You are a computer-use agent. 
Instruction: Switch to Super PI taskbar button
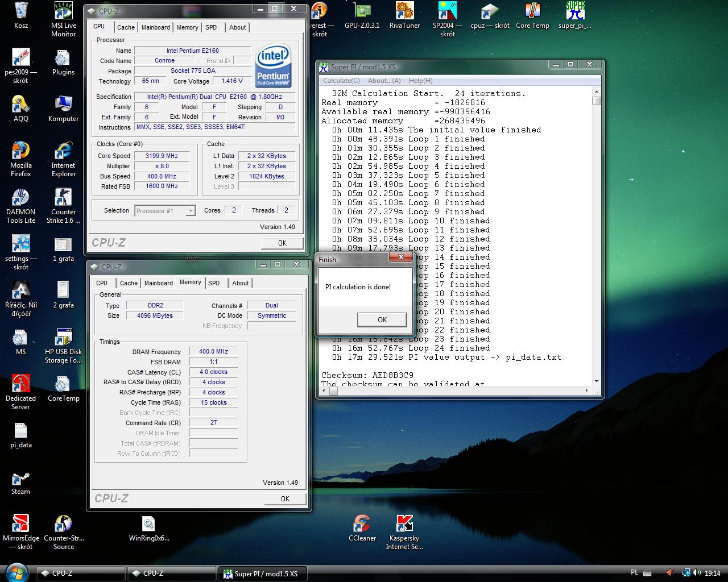tap(262, 573)
